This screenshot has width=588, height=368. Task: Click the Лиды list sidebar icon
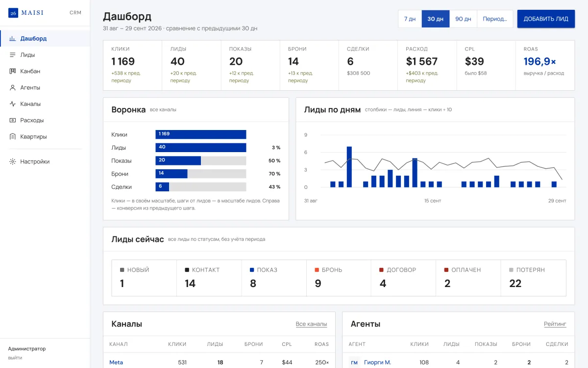tap(13, 55)
